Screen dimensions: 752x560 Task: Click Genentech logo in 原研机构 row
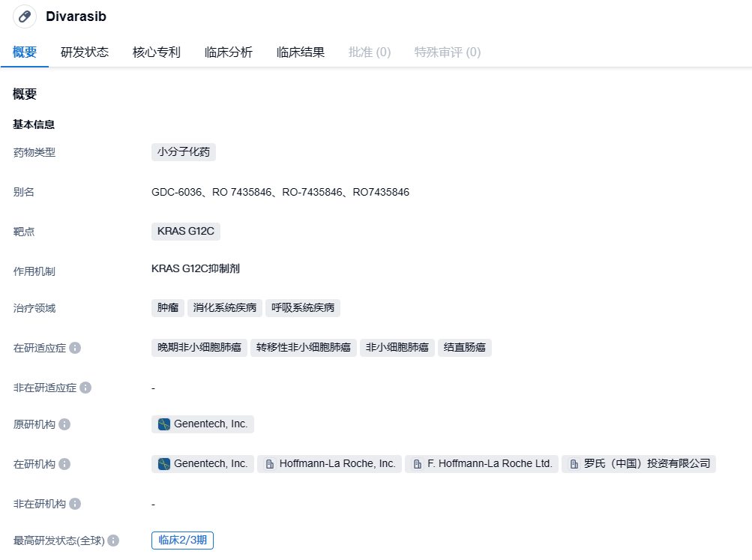(x=164, y=424)
